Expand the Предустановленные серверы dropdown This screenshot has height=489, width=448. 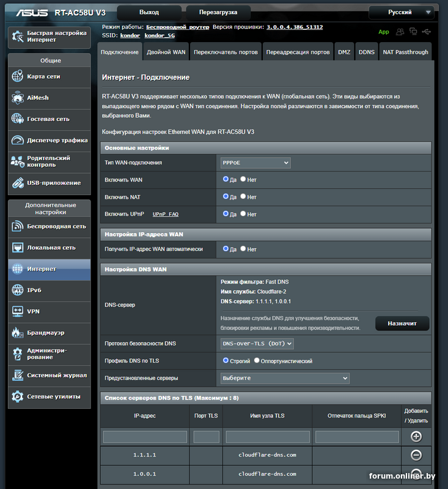pyautogui.click(x=285, y=378)
